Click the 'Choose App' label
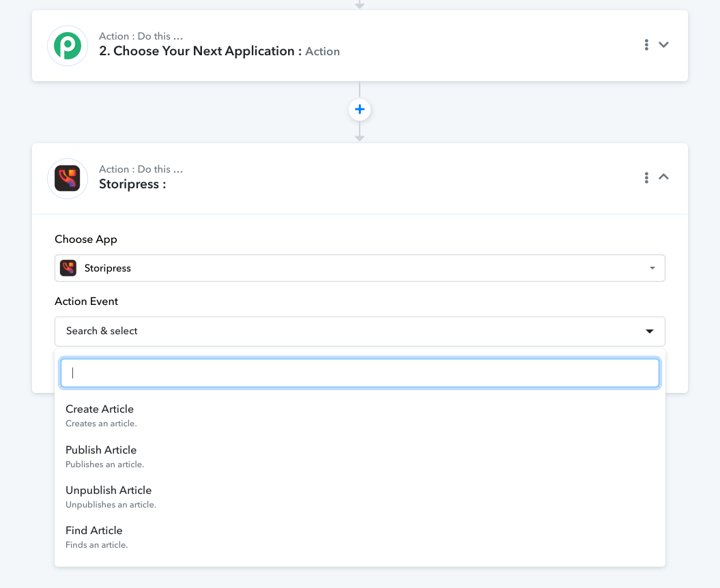This screenshot has width=720, height=588. click(x=86, y=239)
